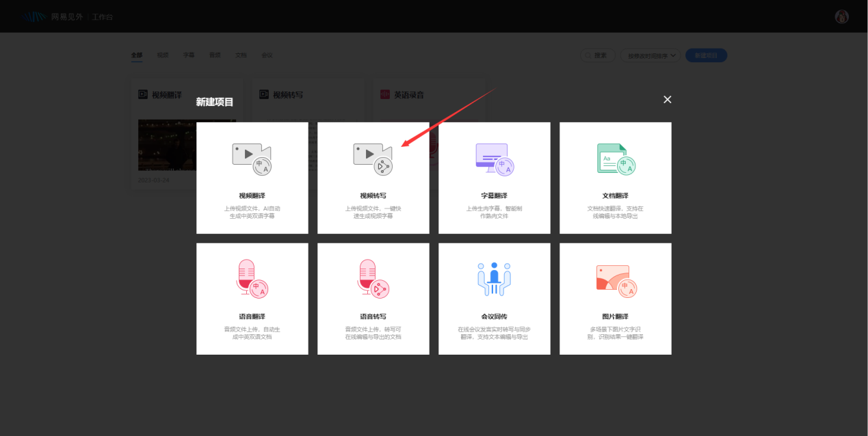Close the 新建项目 dialog with the X
This screenshot has height=436, width=868.
coord(668,99)
